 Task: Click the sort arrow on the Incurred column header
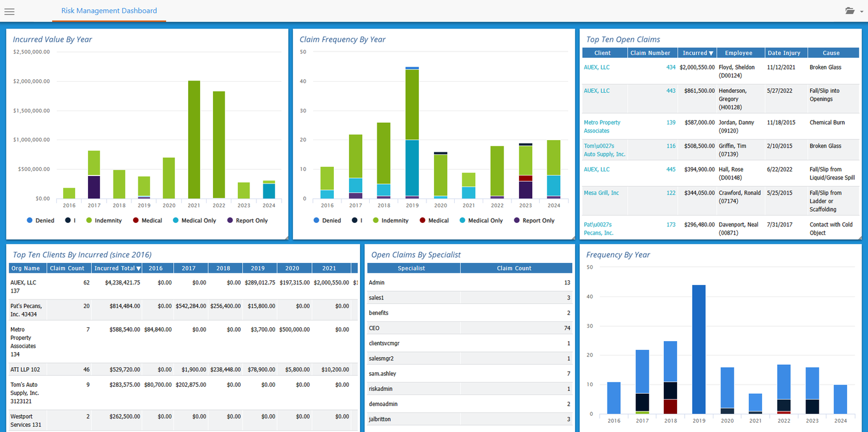click(711, 52)
